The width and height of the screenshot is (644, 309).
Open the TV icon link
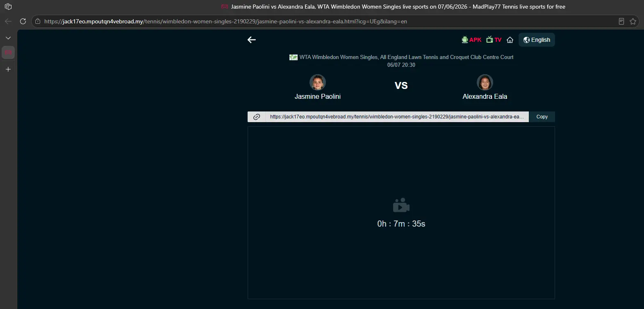pos(494,40)
